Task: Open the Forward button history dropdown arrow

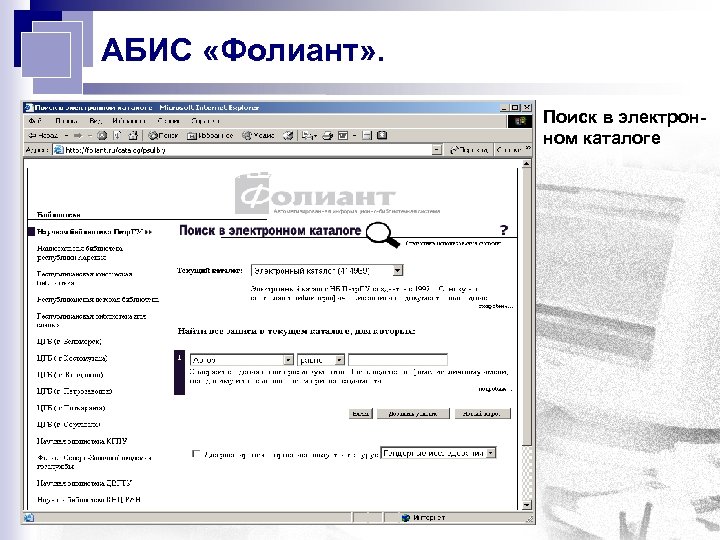Action: [x=90, y=135]
